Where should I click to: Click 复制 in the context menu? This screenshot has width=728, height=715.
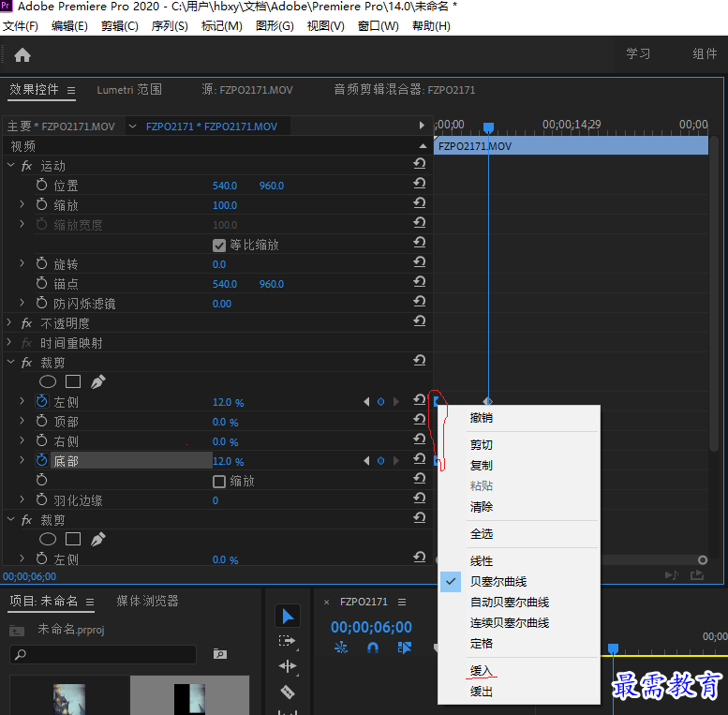point(481,465)
